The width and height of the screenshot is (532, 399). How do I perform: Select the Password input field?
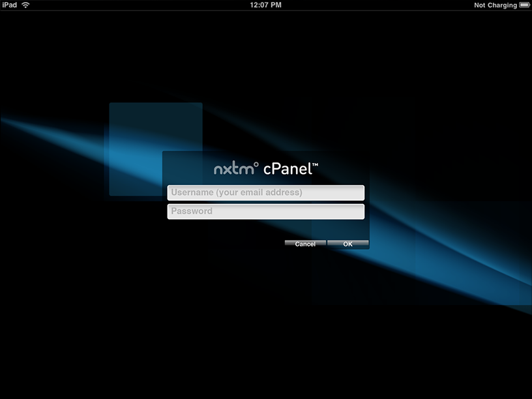(266, 211)
